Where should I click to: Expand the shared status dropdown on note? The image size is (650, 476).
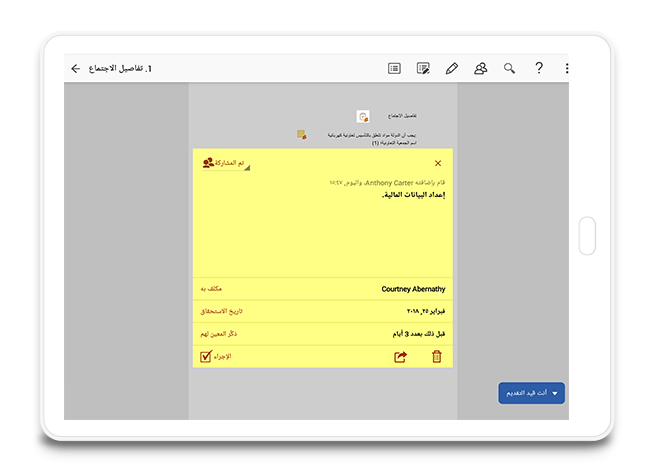pyautogui.click(x=226, y=163)
